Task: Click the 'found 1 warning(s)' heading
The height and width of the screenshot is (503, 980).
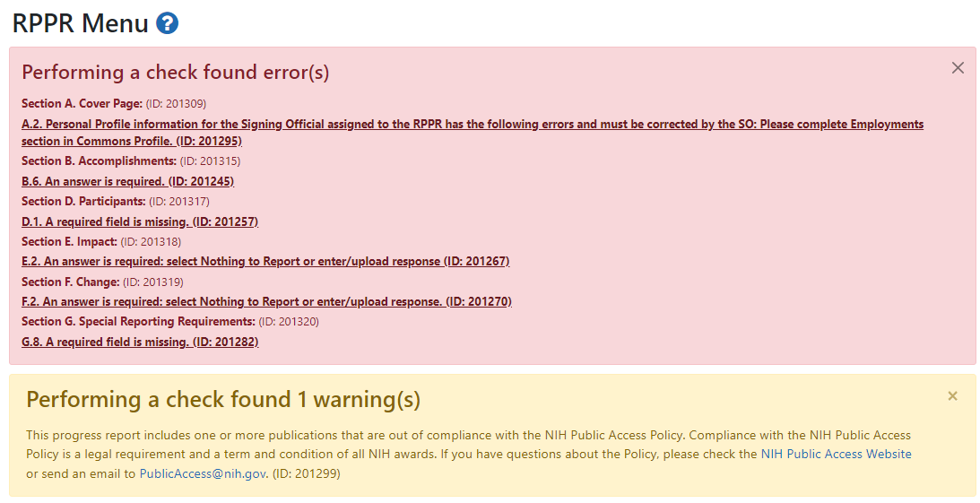Action: point(222,399)
